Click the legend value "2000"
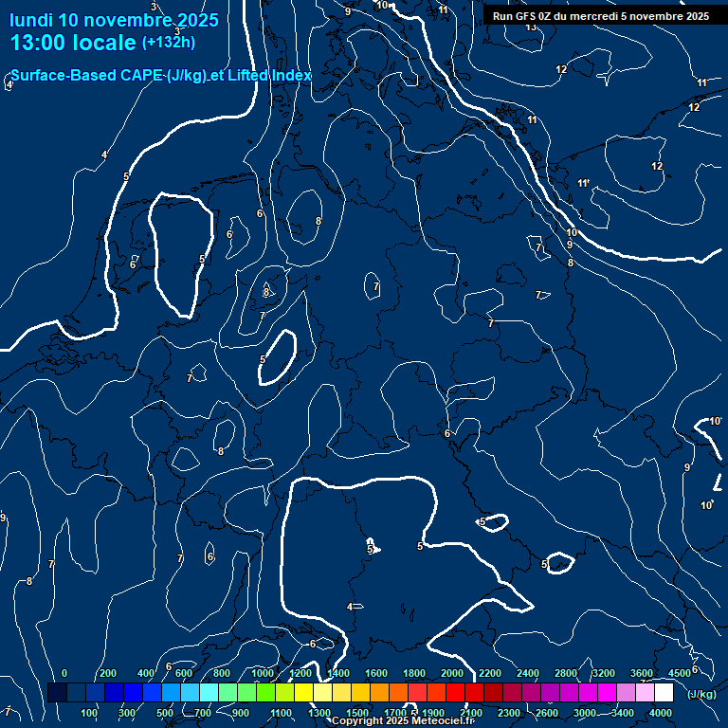This screenshot has width=728, height=728. pos(452,673)
